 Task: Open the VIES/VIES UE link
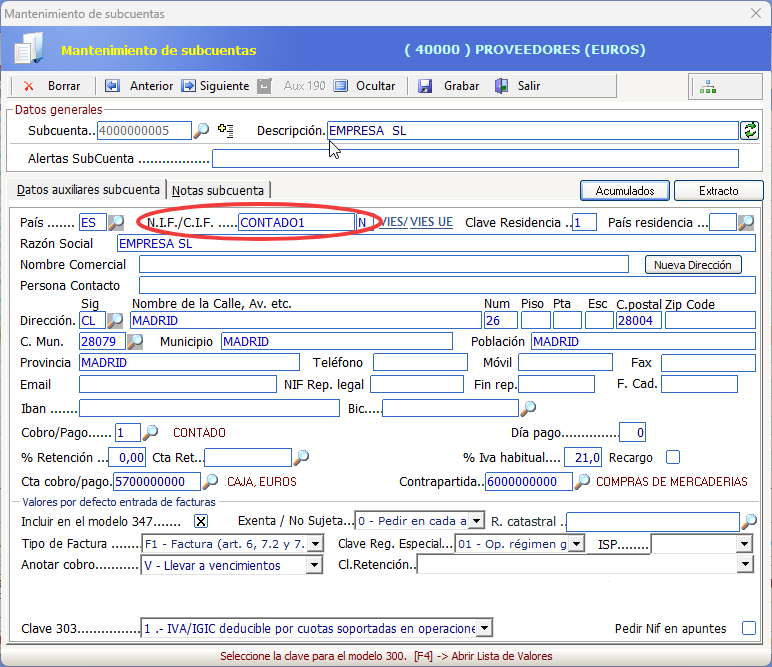(x=416, y=222)
